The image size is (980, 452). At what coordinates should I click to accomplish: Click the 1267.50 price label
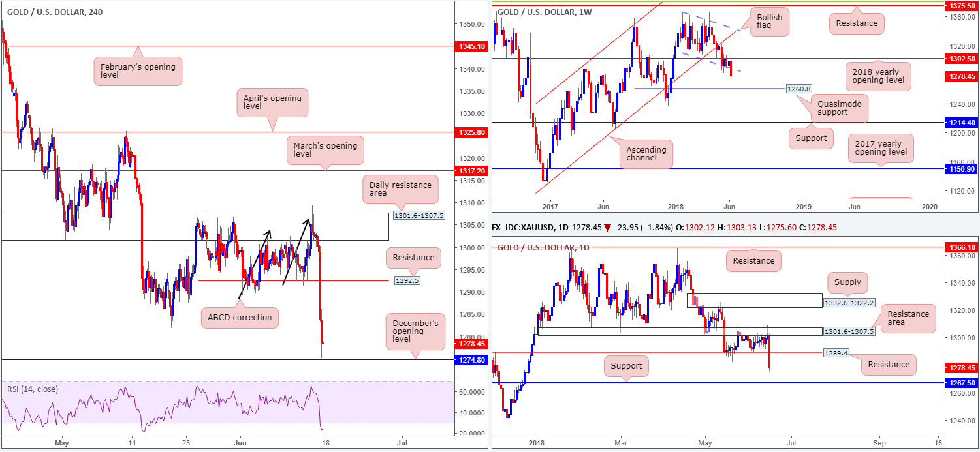[962, 383]
